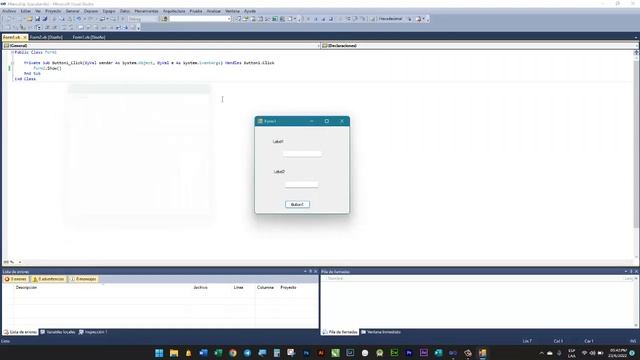Sort by the Línea column header
Image resolution: width=640 pixels, height=360 pixels.
[238, 287]
